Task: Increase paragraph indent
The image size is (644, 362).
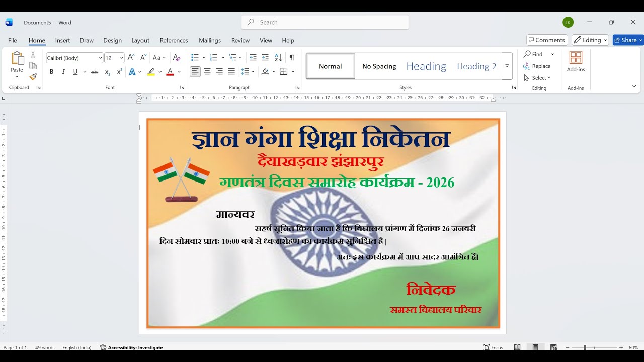Action: 265,58
